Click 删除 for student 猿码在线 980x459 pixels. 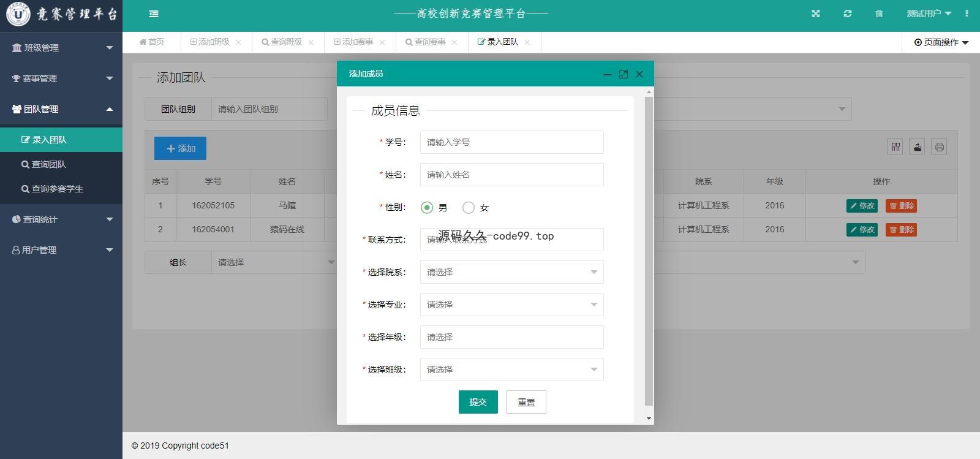901,230
